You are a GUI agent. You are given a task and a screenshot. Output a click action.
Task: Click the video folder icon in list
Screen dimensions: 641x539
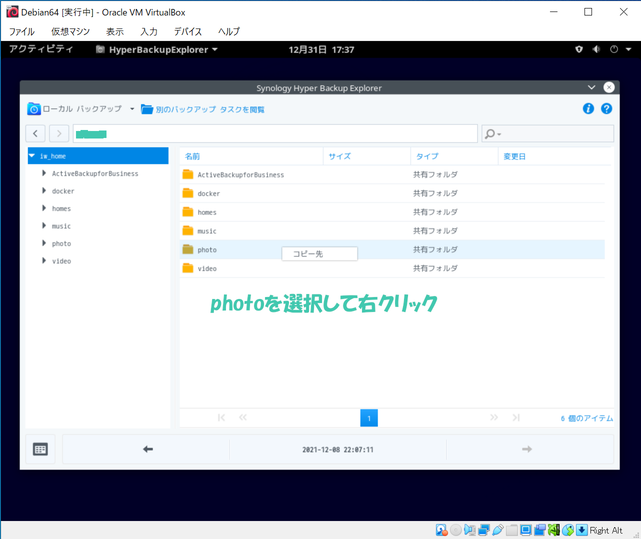(x=188, y=268)
